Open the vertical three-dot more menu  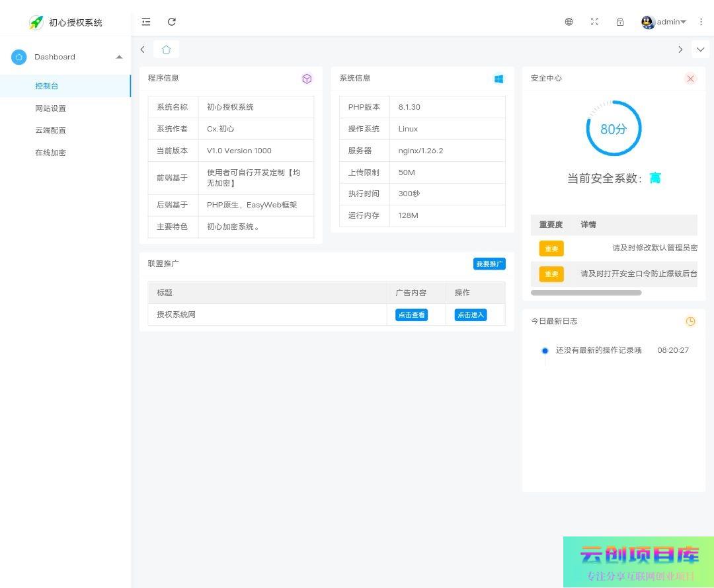(701, 22)
